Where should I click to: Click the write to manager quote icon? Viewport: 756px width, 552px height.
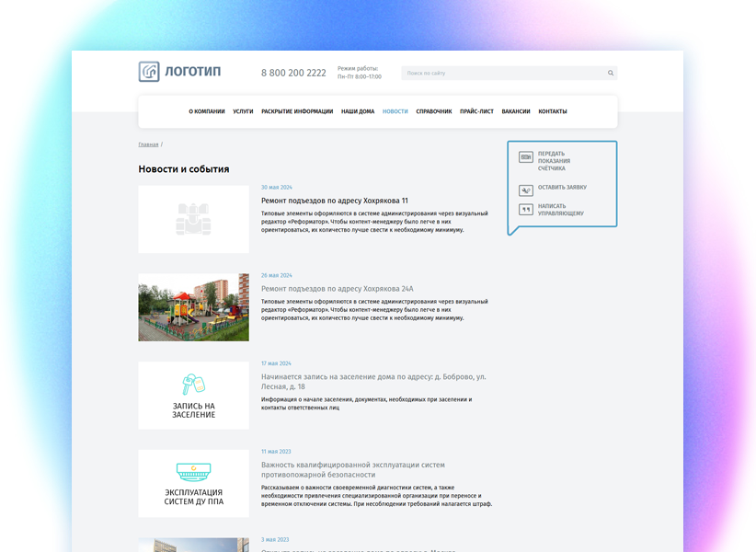[526, 210]
